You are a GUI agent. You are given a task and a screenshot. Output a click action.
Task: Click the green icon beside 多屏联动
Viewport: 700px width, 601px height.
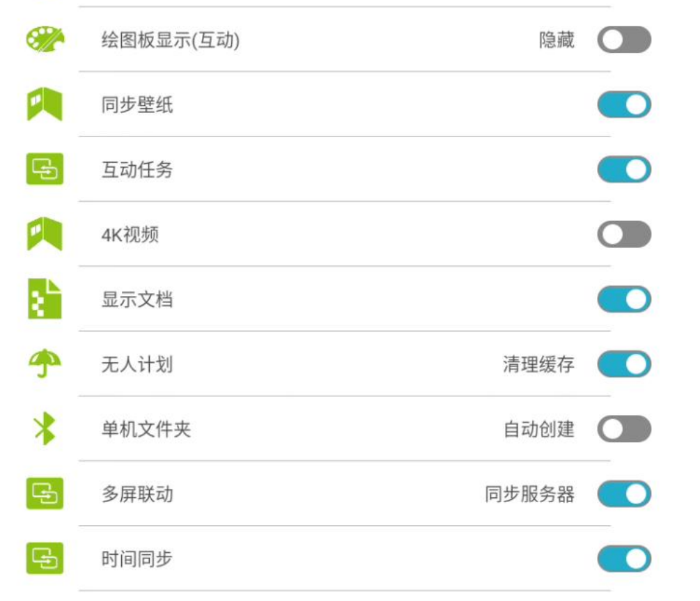(x=45, y=494)
